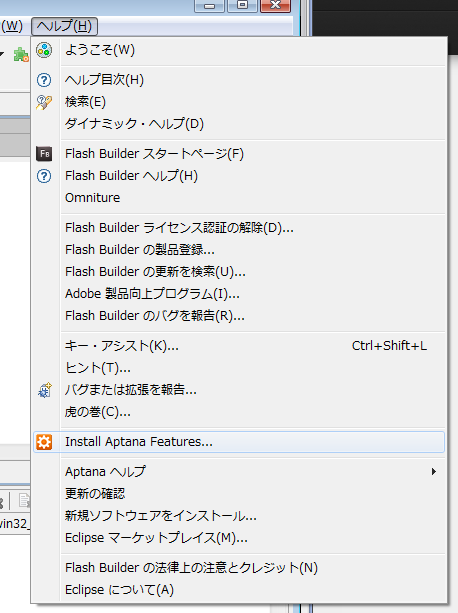Screen dimensions: 458x613
Task: Click the ようこそ welcome icon
Action: click(44, 50)
